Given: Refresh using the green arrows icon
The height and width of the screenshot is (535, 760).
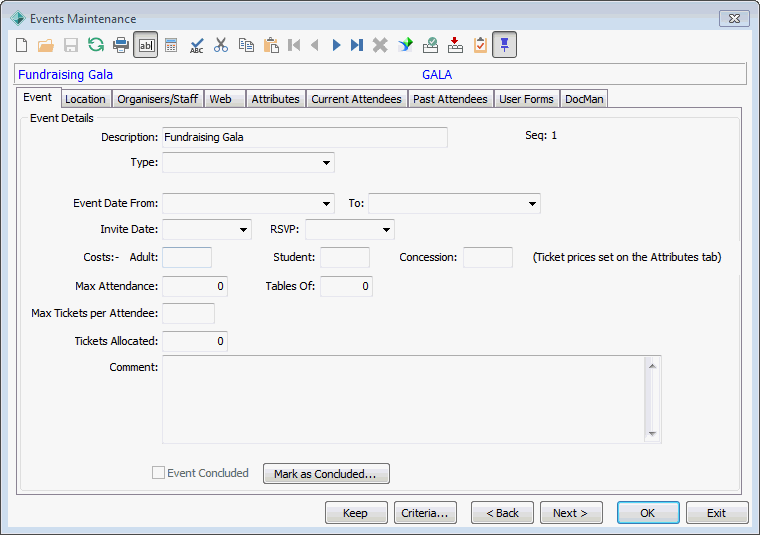Looking at the screenshot, I should 96,45.
